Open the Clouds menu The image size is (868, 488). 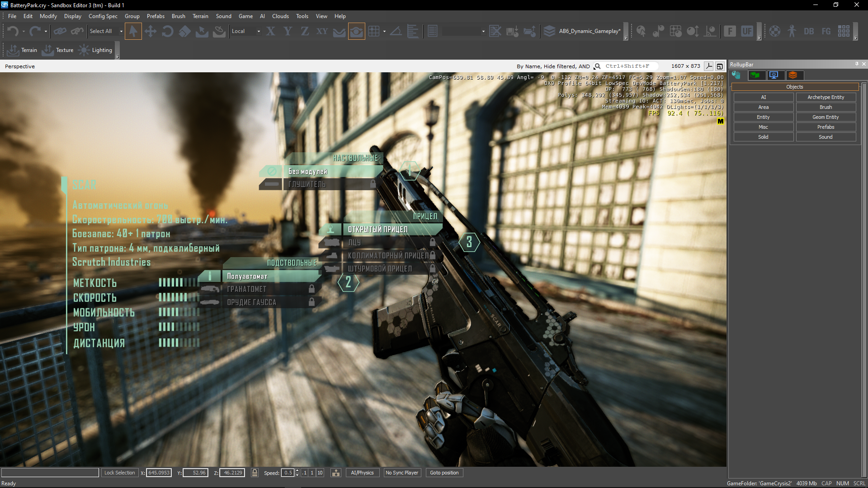tap(280, 16)
